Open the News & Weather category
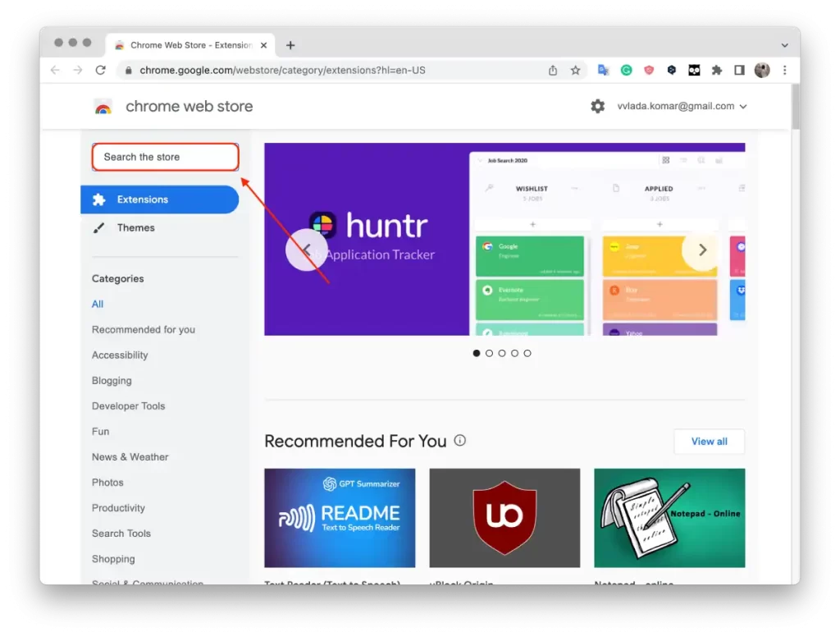The image size is (840, 637). pyautogui.click(x=130, y=457)
